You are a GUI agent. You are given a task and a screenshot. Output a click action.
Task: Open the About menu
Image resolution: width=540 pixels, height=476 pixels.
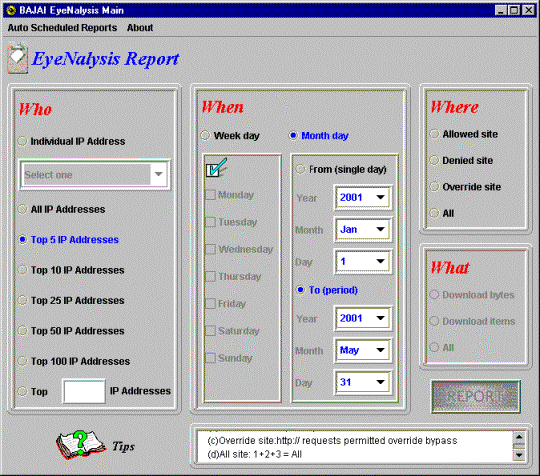click(140, 28)
